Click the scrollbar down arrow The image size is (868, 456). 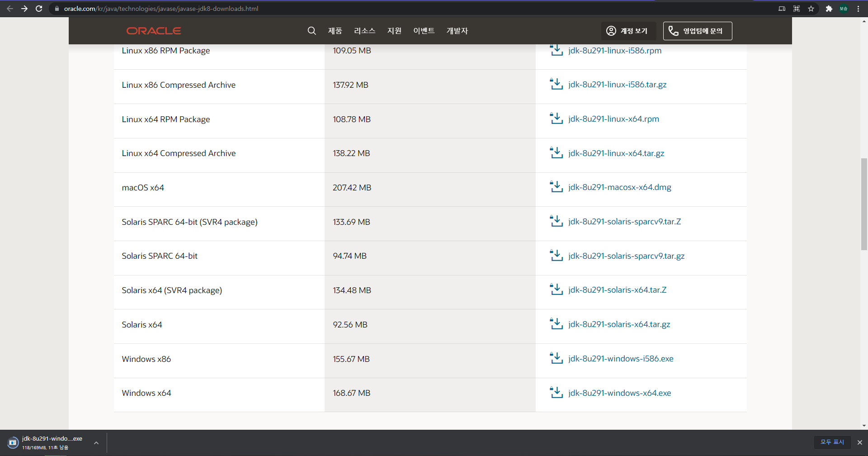864,426
